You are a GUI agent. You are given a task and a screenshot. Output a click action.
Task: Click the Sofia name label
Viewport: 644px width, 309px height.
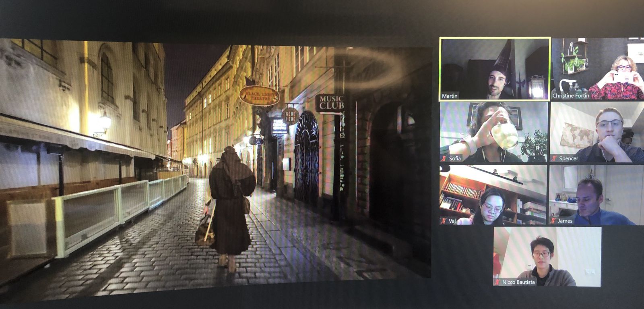tap(455, 158)
